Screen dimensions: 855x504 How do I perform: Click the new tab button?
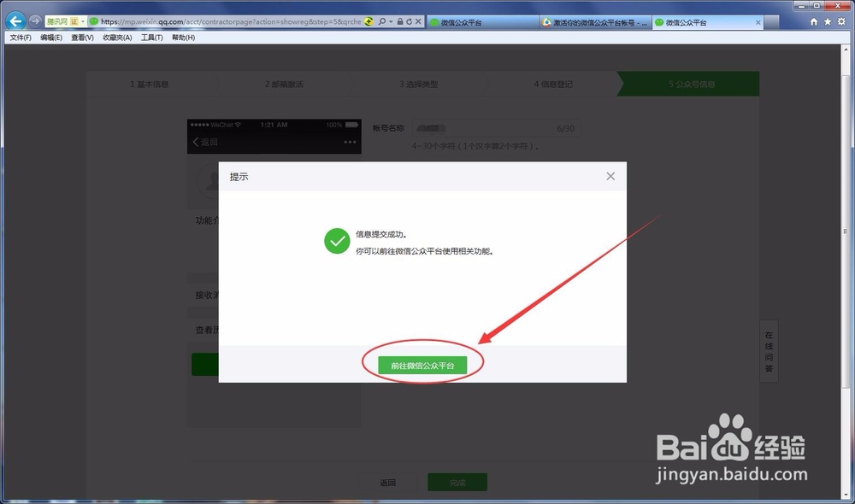[x=771, y=22]
